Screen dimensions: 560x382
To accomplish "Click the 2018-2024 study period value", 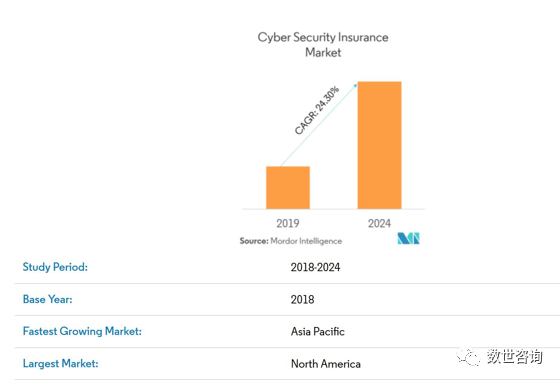I will tap(315, 267).
